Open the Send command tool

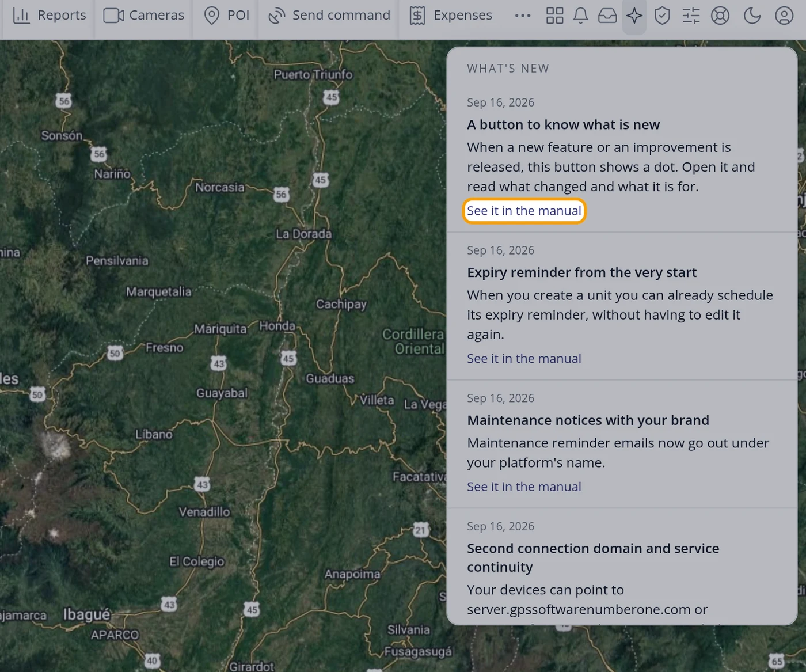329,16
